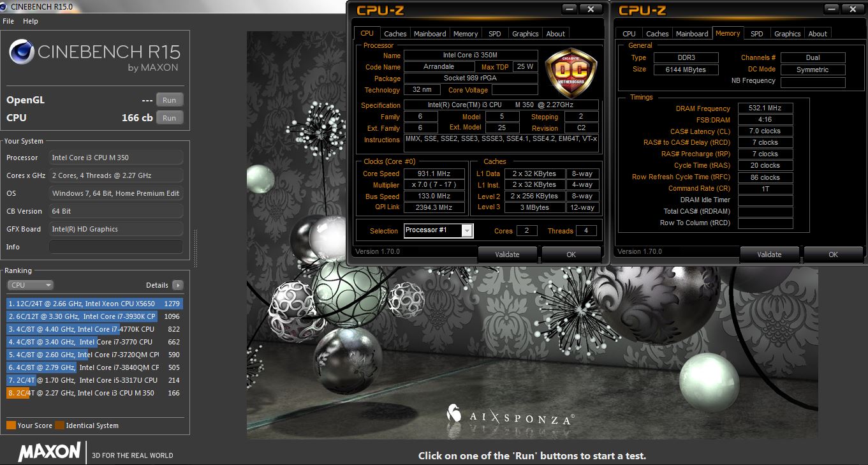
Task: Switch to Mainboard tab in right CPU-Z
Action: [692, 34]
